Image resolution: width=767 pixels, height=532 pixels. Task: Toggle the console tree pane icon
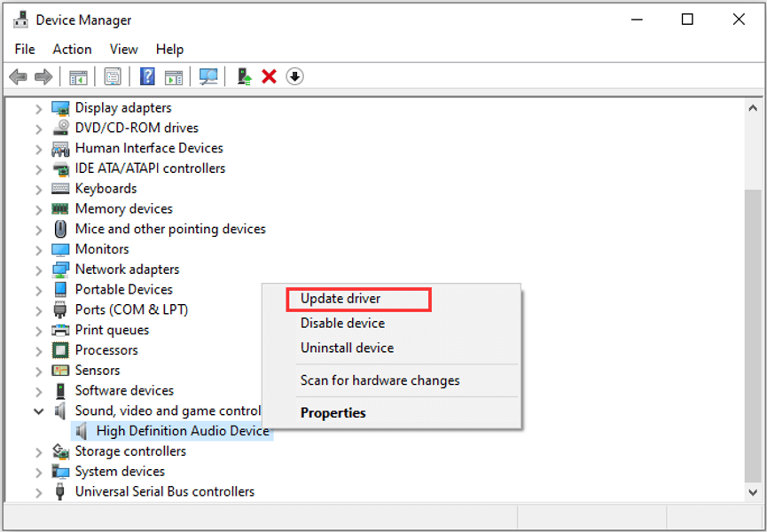point(78,77)
